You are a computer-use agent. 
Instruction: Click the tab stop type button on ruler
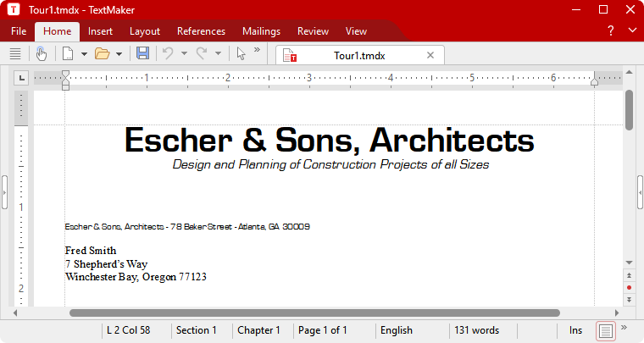[x=21, y=78]
